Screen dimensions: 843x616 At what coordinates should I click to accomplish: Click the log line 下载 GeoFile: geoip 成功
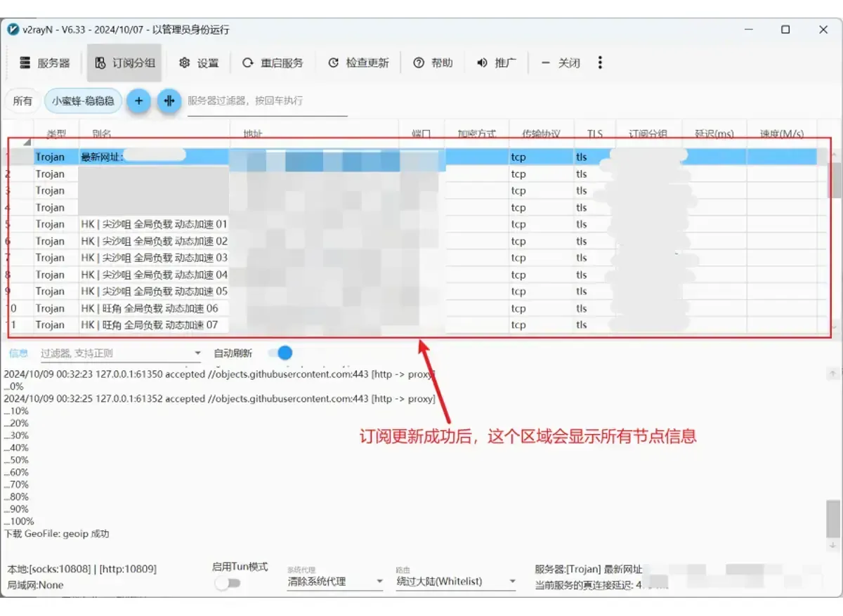coord(56,534)
